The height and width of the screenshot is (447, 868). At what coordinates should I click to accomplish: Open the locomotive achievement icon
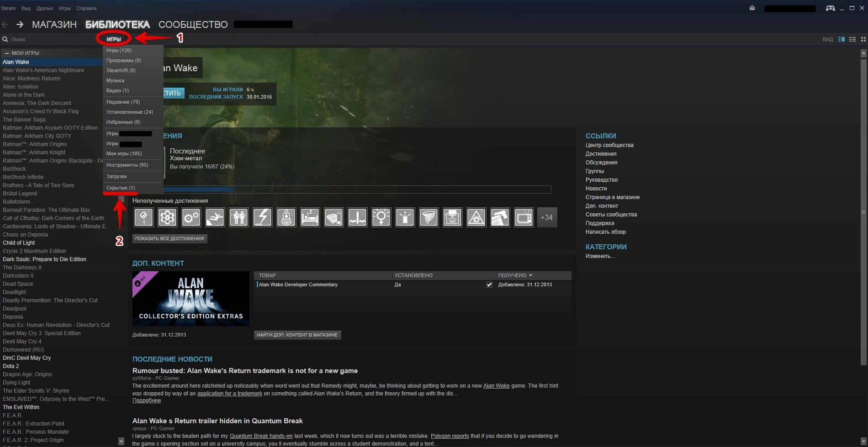coord(286,217)
